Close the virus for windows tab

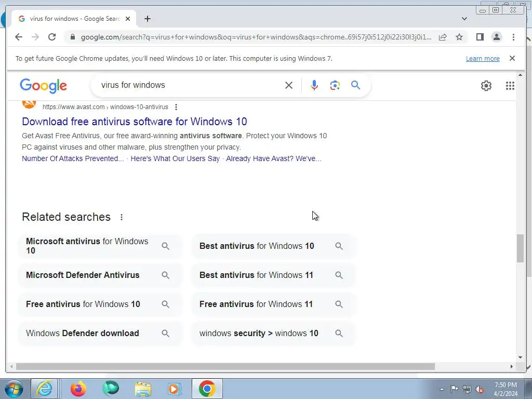click(x=128, y=19)
